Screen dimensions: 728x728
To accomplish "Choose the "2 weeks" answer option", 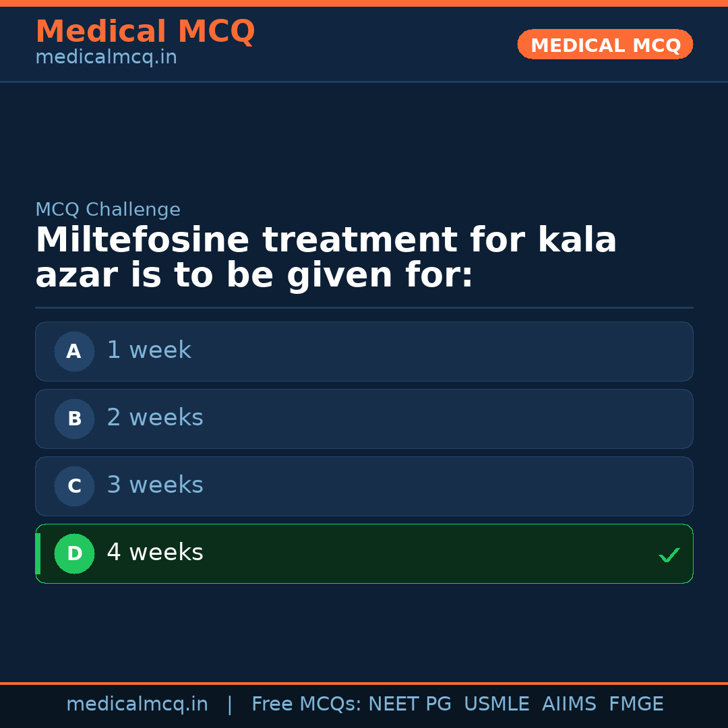I will (x=364, y=419).
